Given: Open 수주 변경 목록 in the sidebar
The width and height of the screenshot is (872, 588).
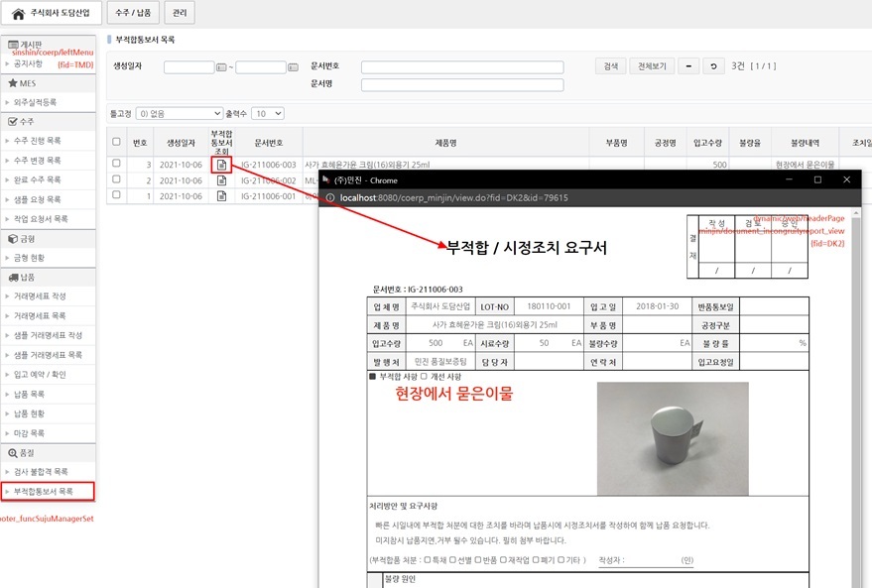Looking at the screenshot, I should point(38,160).
